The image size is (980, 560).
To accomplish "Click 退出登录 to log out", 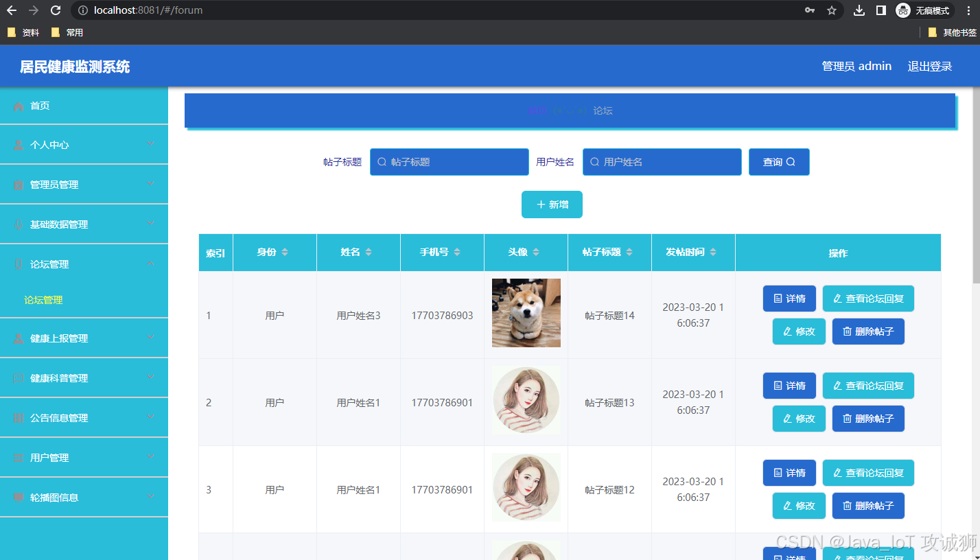I will (x=930, y=66).
